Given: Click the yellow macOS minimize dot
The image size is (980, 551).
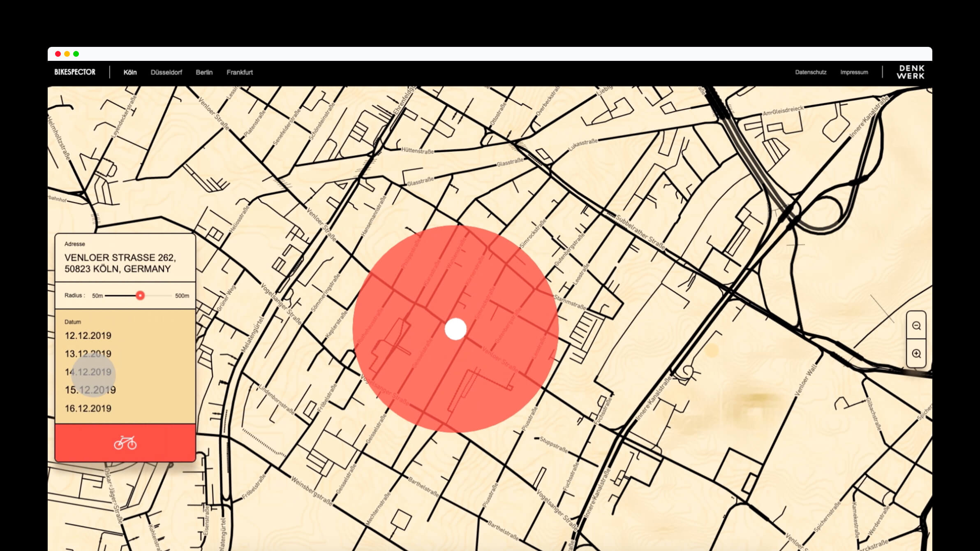Looking at the screenshot, I should (x=67, y=54).
